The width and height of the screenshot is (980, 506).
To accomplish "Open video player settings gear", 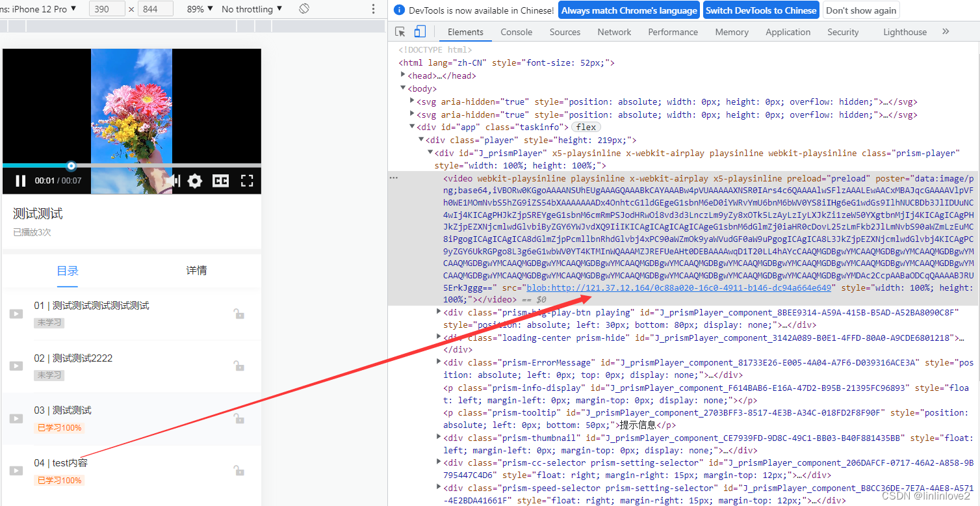I will tap(195, 181).
